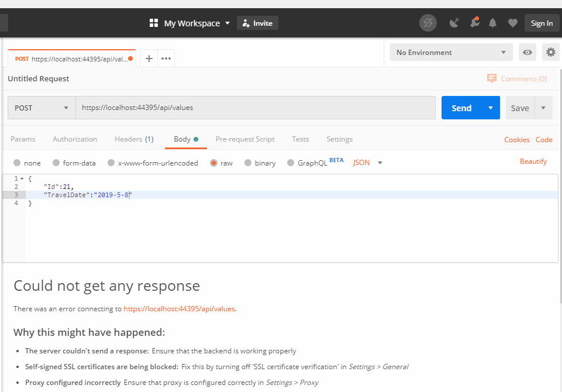Switch to the Tests tab
The height and width of the screenshot is (392, 562).
(x=300, y=139)
